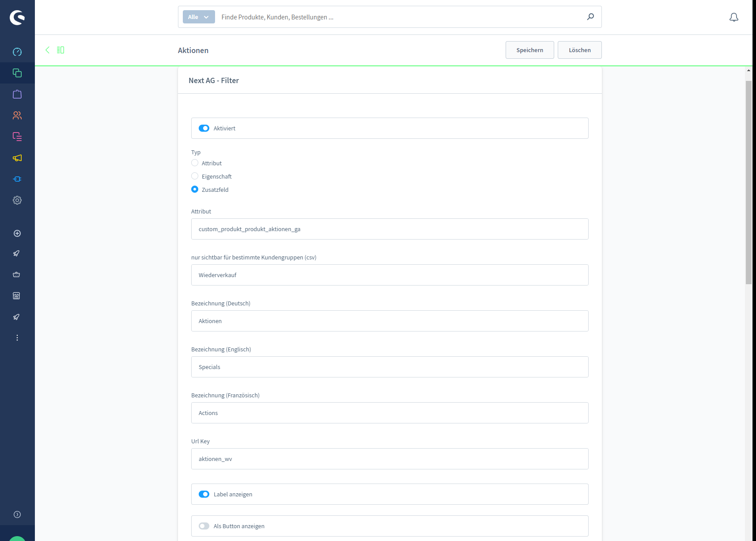This screenshot has height=541, width=756.
Task: Open the Orders shopping bag icon
Action: click(x=17, y=94)
